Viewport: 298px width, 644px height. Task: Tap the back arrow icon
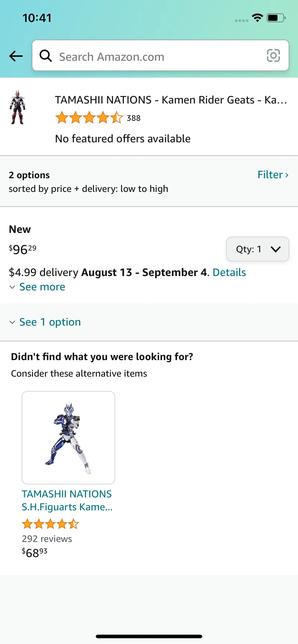16,56
